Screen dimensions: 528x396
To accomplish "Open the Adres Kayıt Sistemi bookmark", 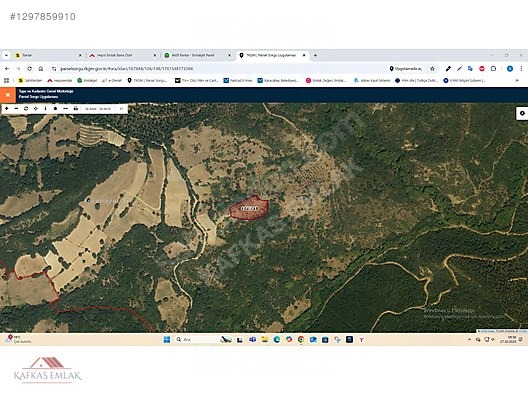I will pyautogui.click(x=372, y=80).
